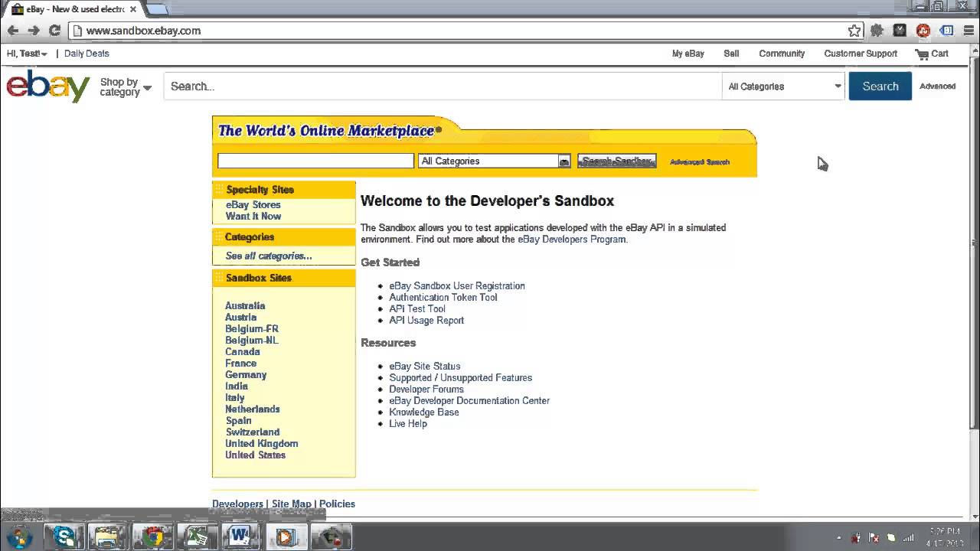Click the Search Sandbox button
The height and width of the screenshot is (551, 980).
pyautogui.click(x=617, y=161)
